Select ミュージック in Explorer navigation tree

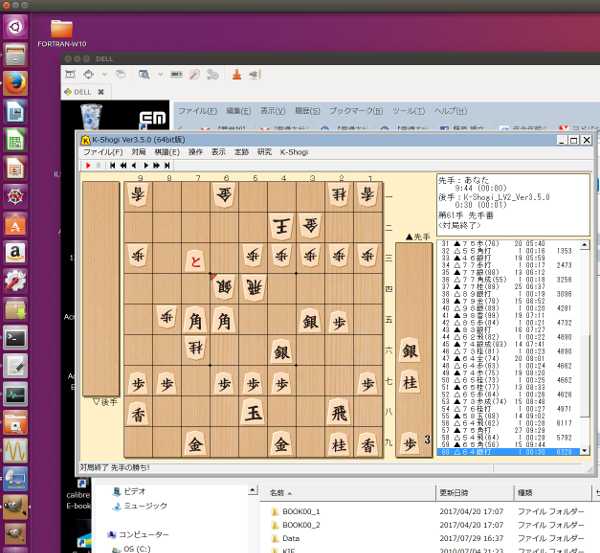140,506
